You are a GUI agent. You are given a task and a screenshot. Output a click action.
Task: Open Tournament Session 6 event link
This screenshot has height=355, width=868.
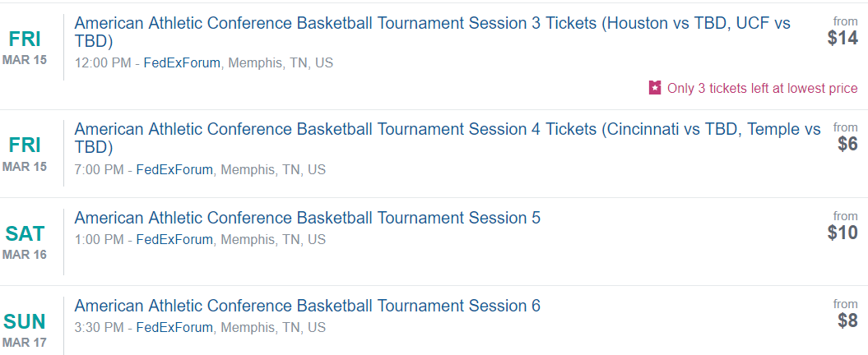click(307, 306)
